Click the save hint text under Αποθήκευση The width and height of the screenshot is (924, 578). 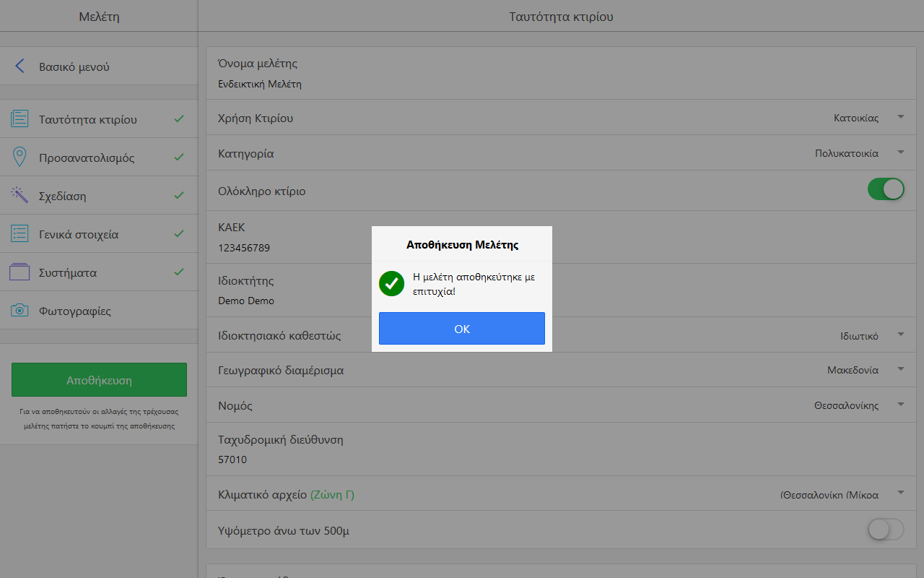tap(99, 418)
